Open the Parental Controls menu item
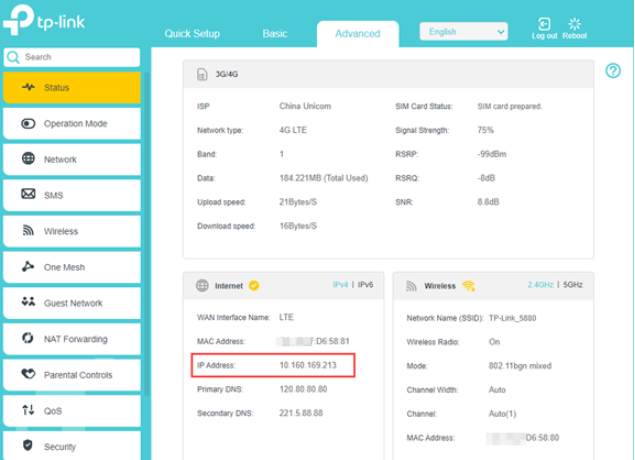Image resolution: width=635 pixels, height=460 pixels. pos(72,375)
